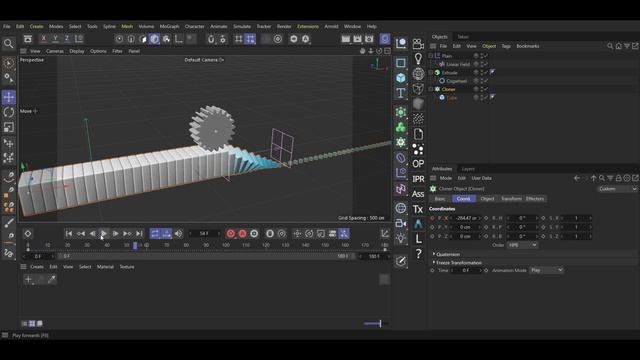Screen dimensions: 640x360
Task: Click Play Forwards button
Action: [x=104, y=233]
